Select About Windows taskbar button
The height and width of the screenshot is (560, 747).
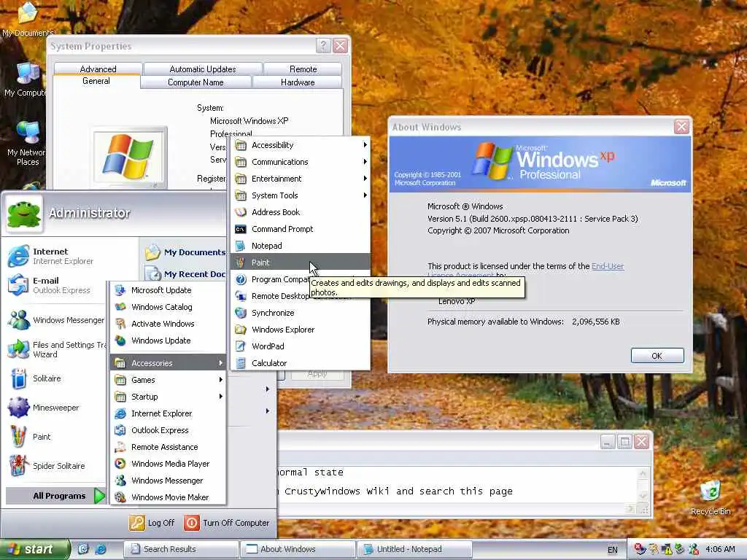pyautogui.click(x=298, y=549)
